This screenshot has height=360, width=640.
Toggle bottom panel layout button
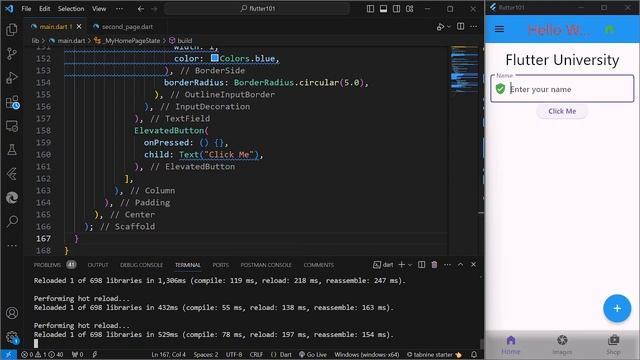[383, 9]
